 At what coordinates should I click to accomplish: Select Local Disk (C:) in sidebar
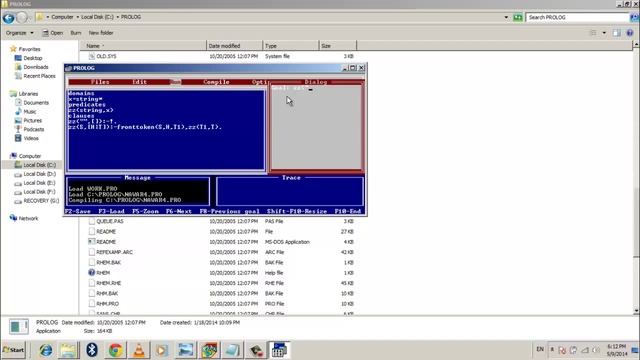pyautogui.click(x=39, y=165)
